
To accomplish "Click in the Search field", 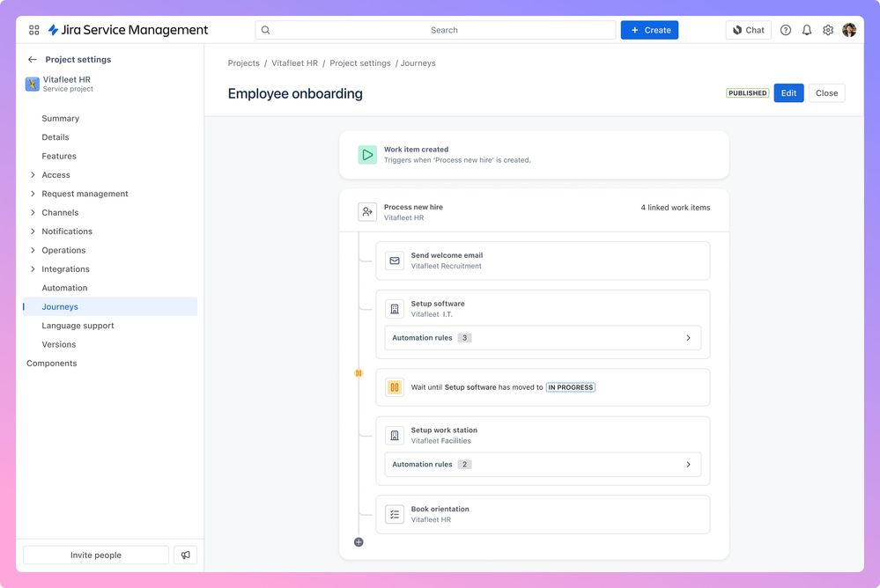I will coord(435,30).
